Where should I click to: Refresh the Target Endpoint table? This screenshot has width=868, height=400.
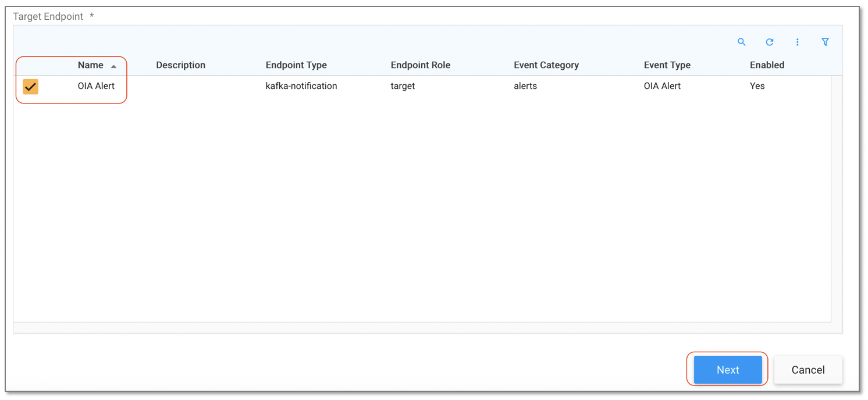[x=769, y=42]
